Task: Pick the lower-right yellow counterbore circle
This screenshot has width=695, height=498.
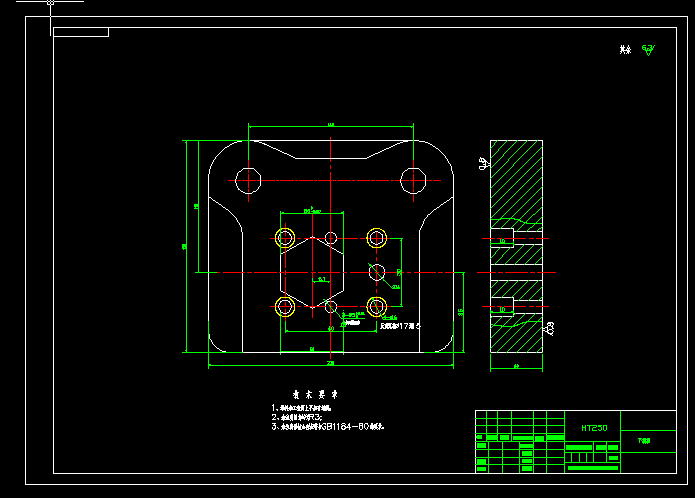Action: pyautogui.click(x=377, y=307)
